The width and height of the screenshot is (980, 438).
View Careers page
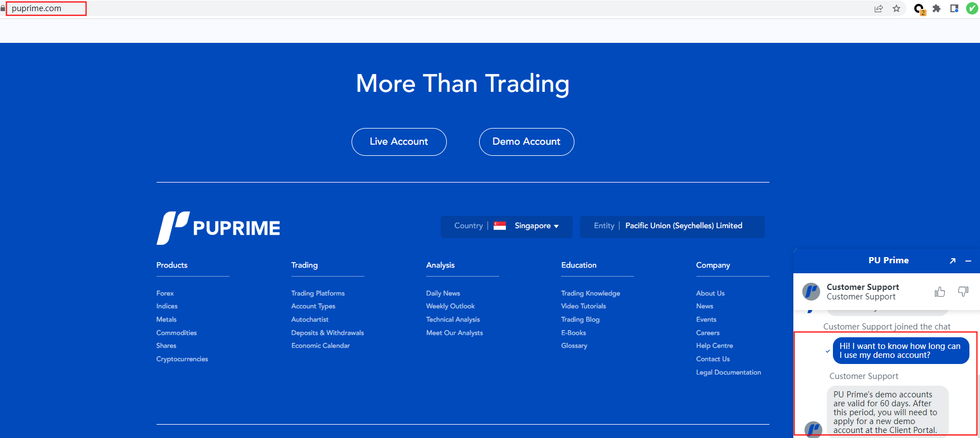point(708,333)
